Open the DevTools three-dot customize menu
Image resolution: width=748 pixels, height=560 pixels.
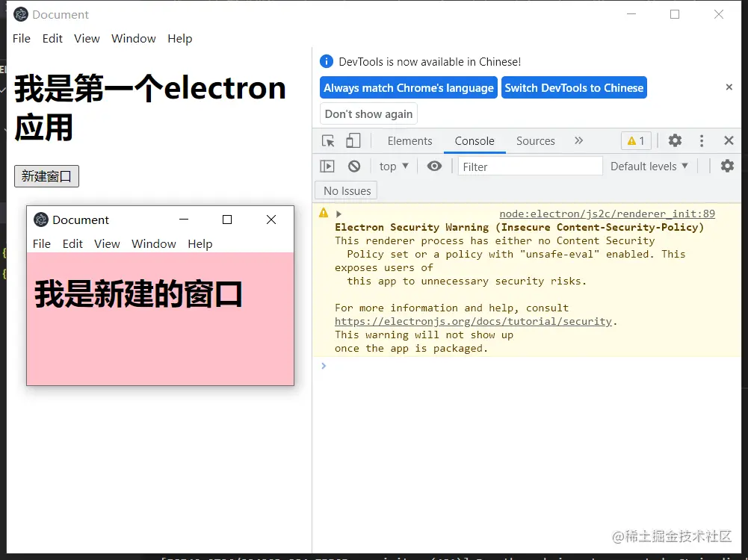click(x=701, y=140)
